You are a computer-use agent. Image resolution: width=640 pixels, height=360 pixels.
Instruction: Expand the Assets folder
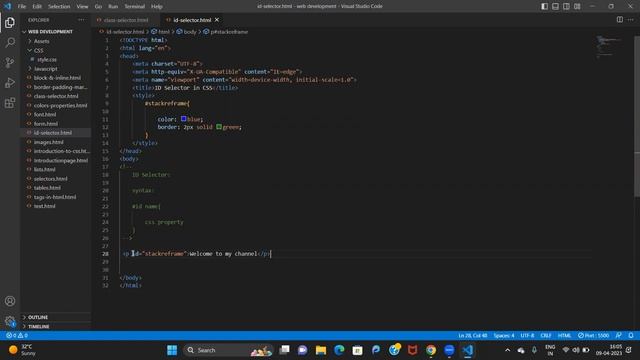tap(42, 41)
